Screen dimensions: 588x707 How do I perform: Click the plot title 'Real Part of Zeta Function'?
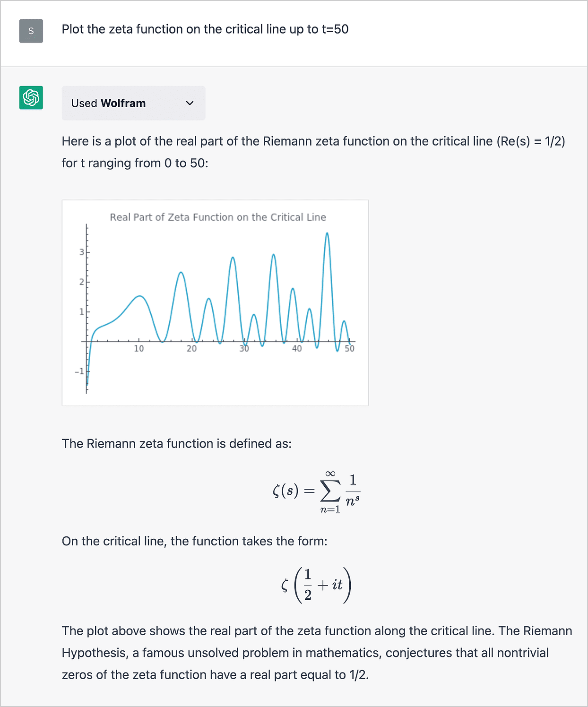click(x=218, y=217)
